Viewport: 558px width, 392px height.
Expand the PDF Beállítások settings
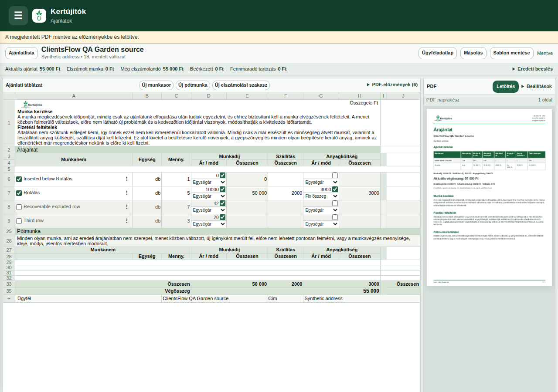point(536,86)
